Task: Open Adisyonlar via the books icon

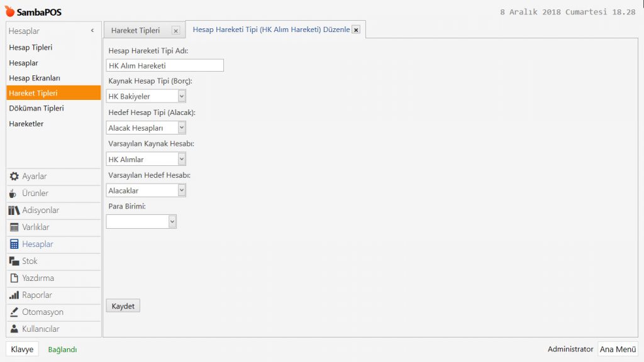Action: click(14, 211)
